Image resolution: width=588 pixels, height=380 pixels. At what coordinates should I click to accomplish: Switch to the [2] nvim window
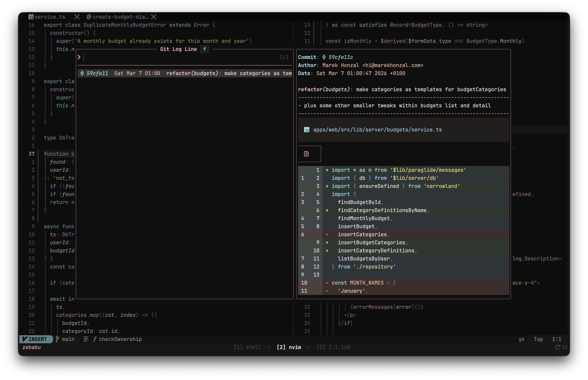[289, 347]
